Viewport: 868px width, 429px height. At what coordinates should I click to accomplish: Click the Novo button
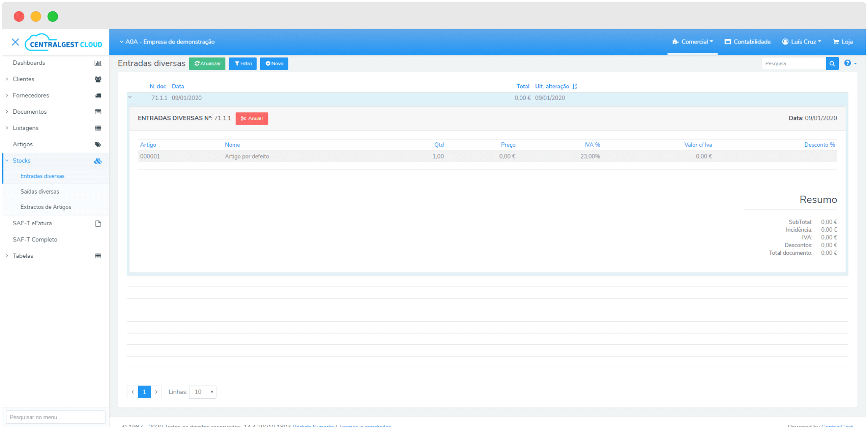coord(274,64)
